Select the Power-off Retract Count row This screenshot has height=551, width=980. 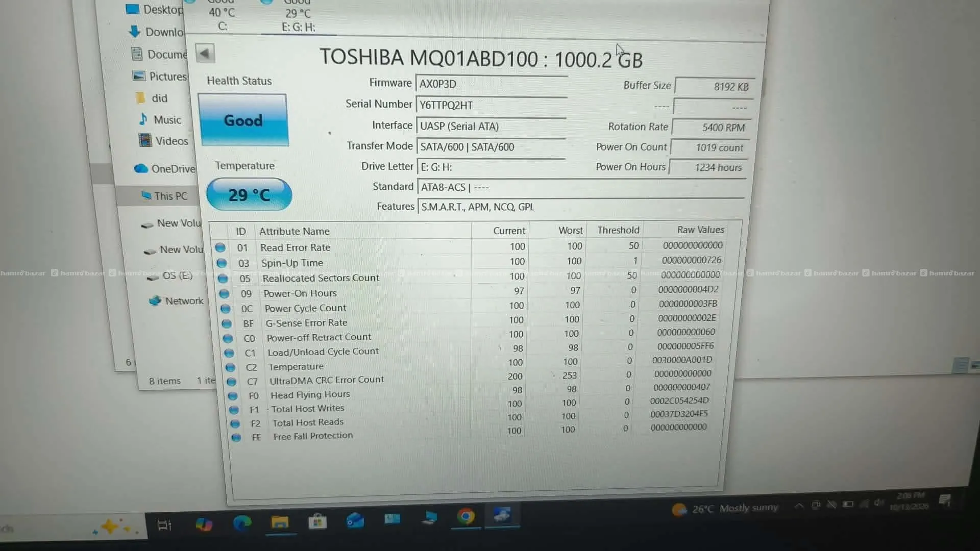click(x=472, y=336)
